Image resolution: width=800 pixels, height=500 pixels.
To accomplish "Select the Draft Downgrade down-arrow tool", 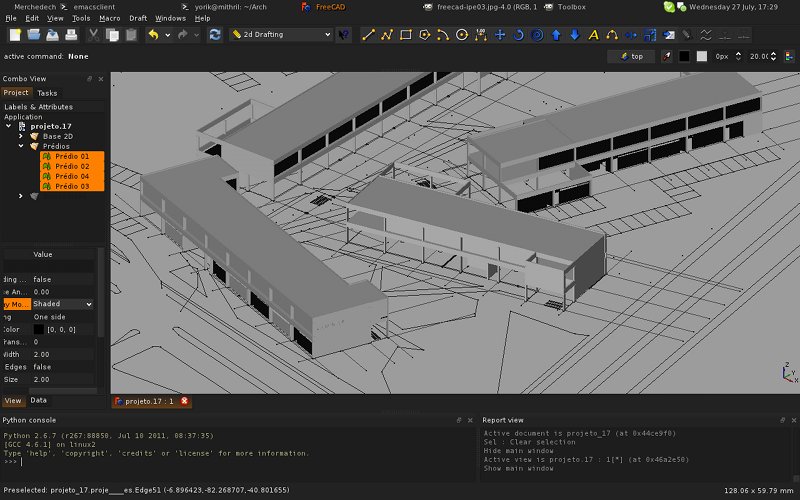I will point(574,35).
